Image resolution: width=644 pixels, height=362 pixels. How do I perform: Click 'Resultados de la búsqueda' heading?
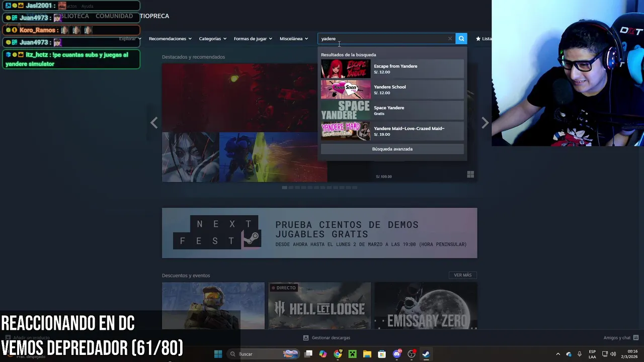(x=348, y=55)
